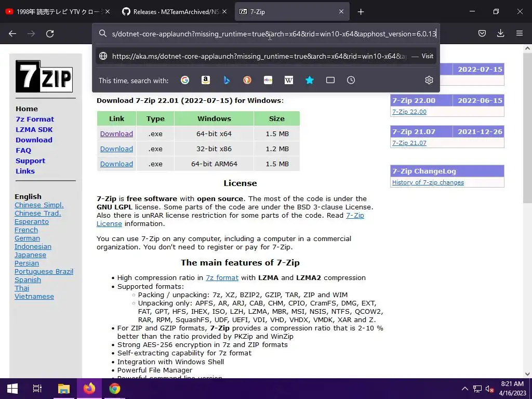The image size is (532, 399).
Task: Download the 64-bit ARM64 .exe
Action: 116,164
